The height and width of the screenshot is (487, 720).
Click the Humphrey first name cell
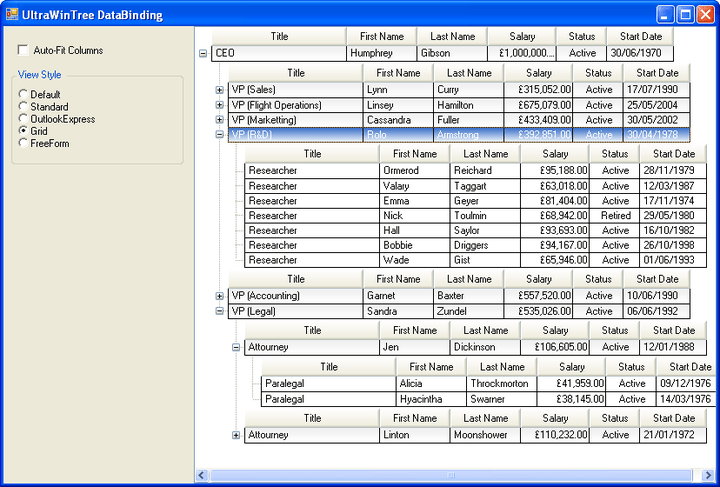[382, 53]
